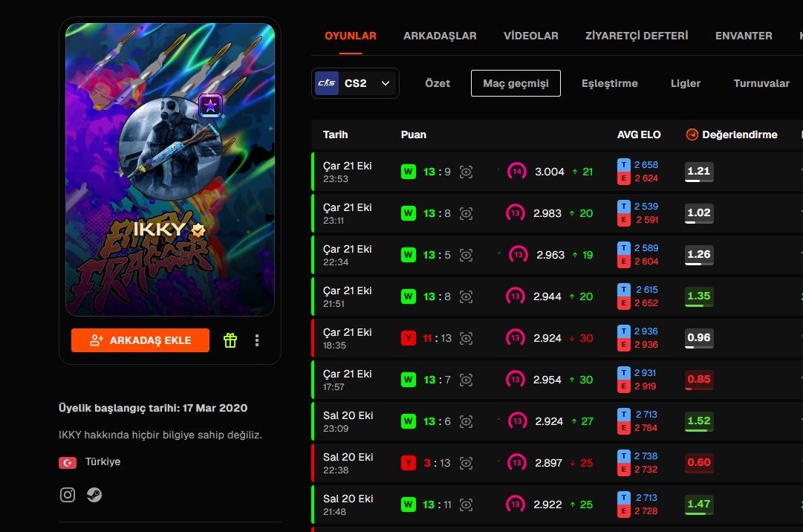803x532 pixels.
Task: Send a gift using the green gift icon
Action: [x=230, y=340]
